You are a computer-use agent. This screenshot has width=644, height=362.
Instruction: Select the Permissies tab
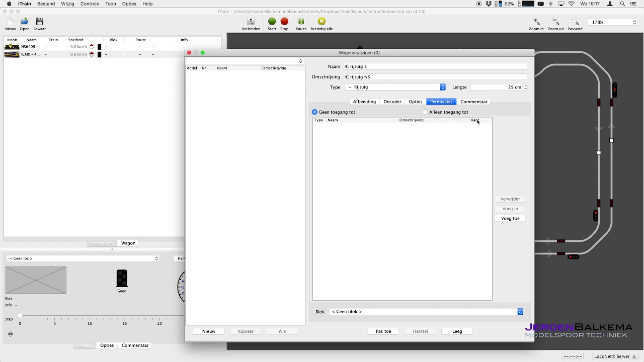(441, 102)
